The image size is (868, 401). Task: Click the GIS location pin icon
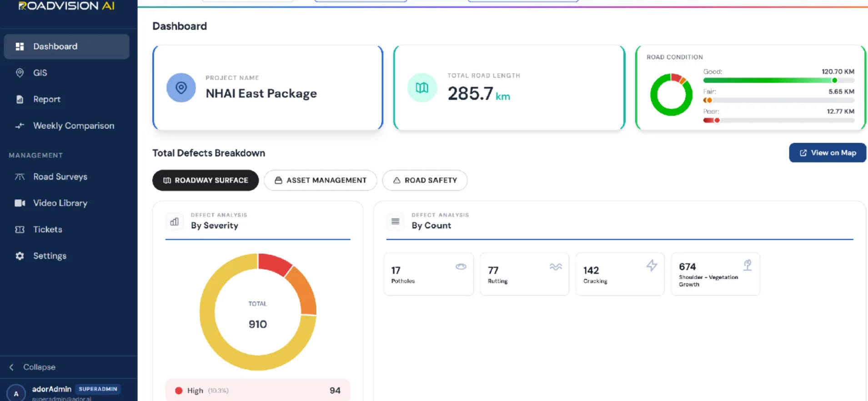20,73
